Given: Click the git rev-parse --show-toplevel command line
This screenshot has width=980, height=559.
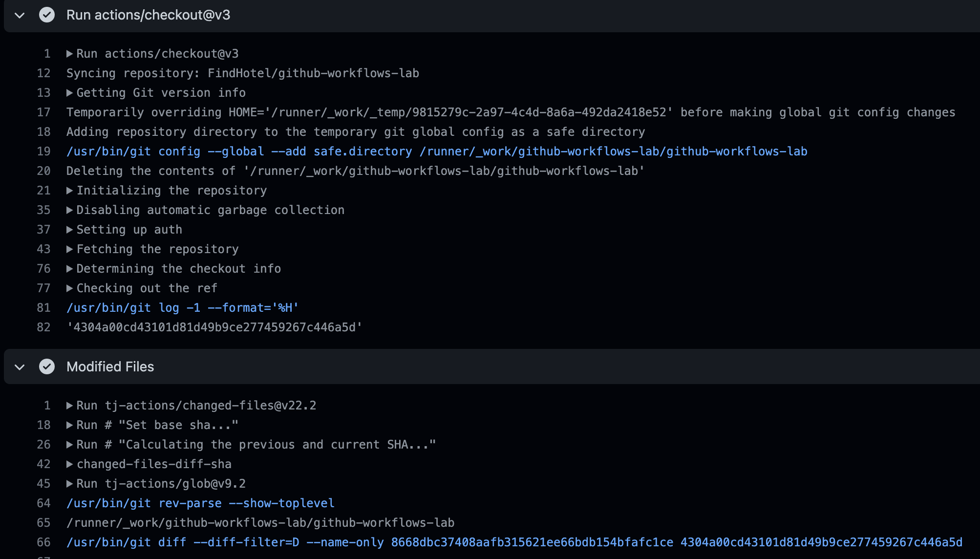Looking at the screenshot, I should click(200, 503).
